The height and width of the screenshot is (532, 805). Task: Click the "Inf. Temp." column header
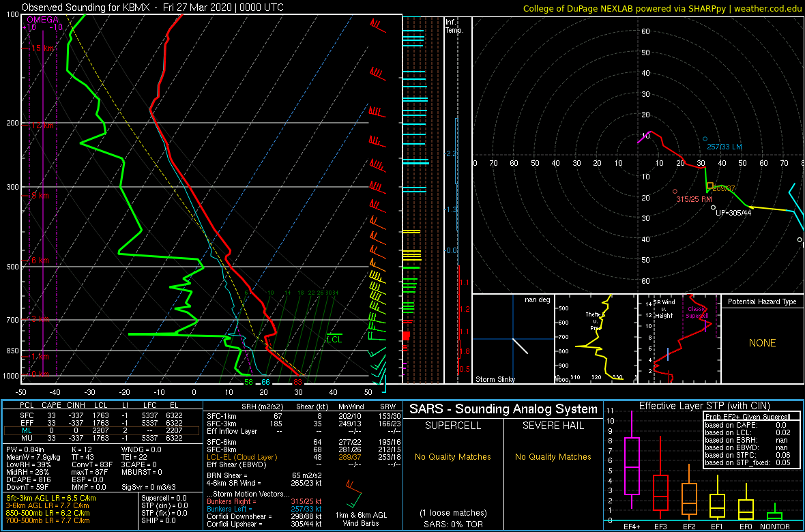tap(454, 26)
